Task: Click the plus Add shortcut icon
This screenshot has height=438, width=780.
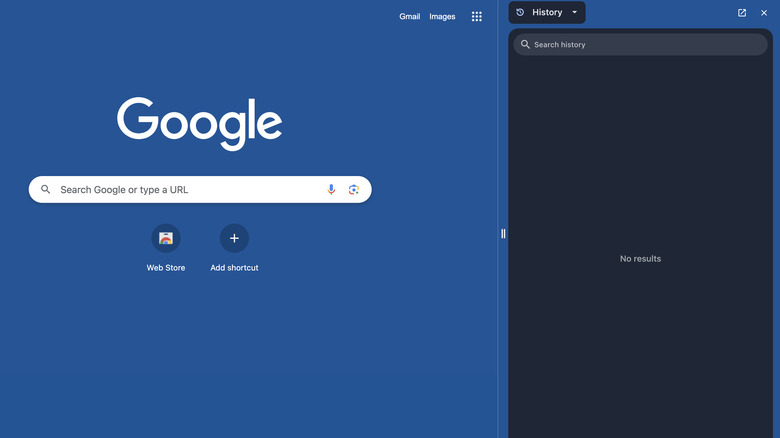Action: pyautogui.click(x=234, y=238)
